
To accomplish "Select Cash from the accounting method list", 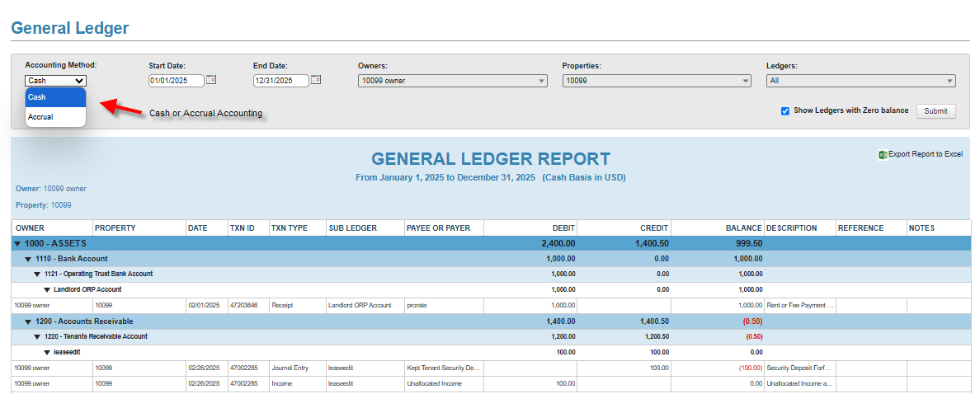I will click(x=55, y=97).
